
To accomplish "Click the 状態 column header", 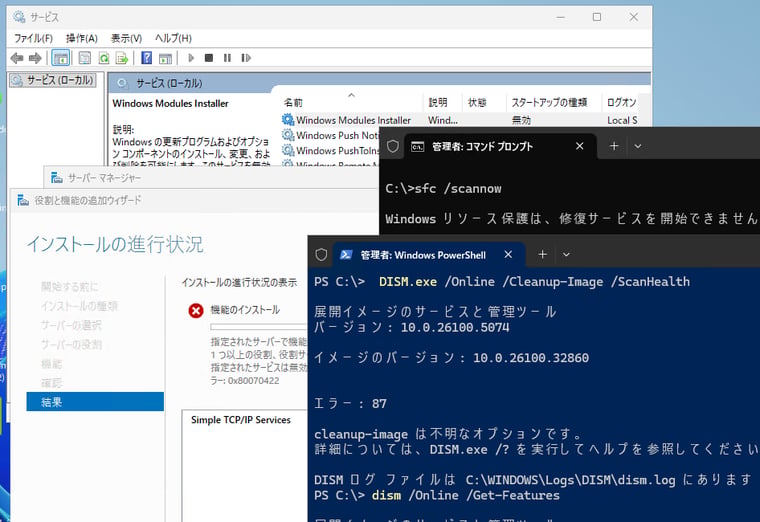I will (x=483, y=102).
